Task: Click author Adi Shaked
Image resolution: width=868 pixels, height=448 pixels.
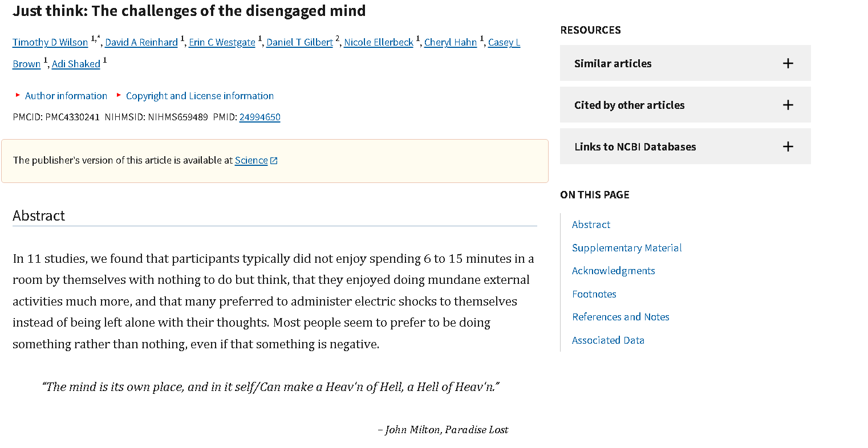Action: click(x=76, y=64)
